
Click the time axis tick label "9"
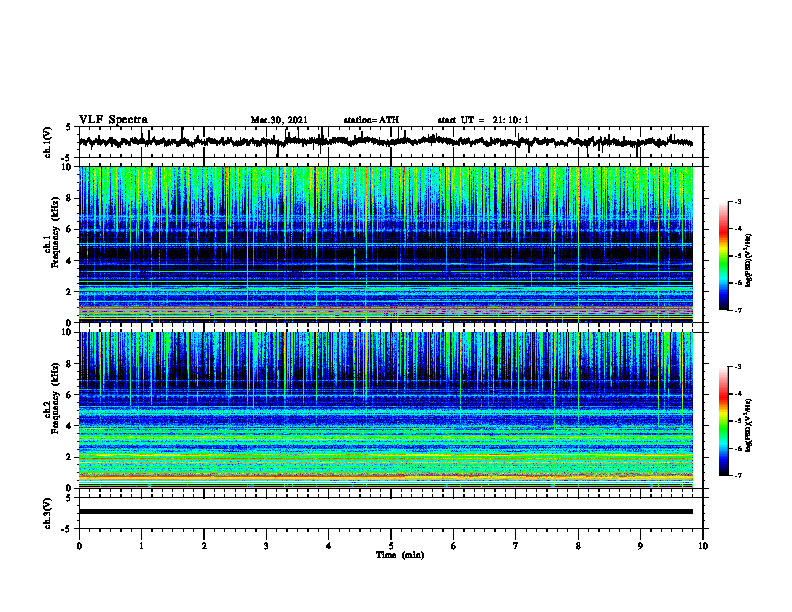click(x=640, y=546)
